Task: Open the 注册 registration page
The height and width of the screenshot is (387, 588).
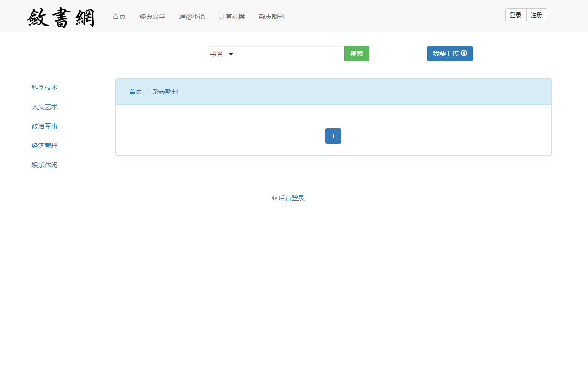Action: click(x=536, y=15)
